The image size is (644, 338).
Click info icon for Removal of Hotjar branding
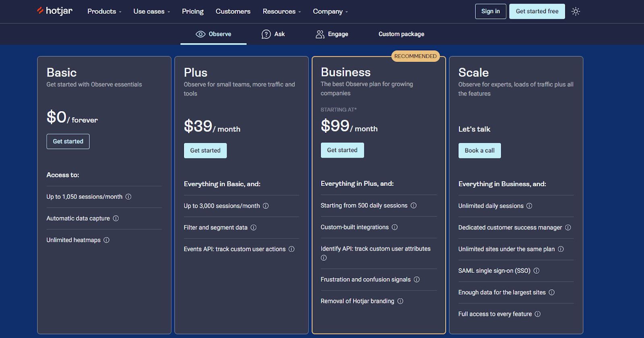pos(400,301)
